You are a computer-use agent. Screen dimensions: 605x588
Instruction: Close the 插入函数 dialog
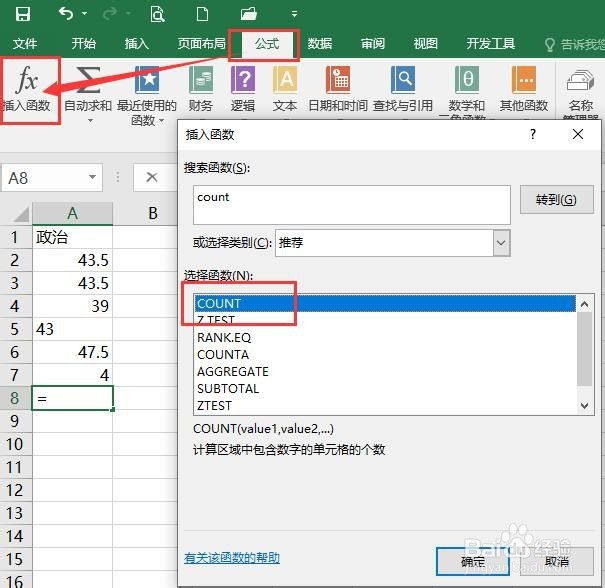578,134
